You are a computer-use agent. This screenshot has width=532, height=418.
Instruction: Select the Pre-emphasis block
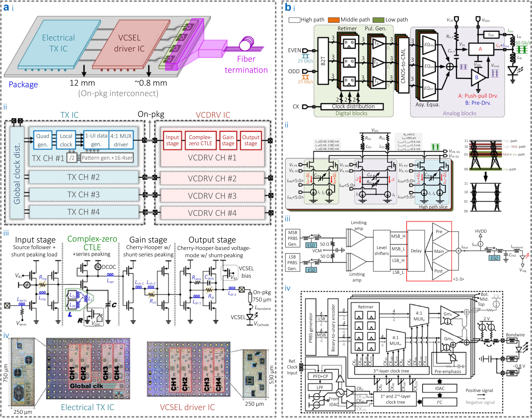(448, 363)
